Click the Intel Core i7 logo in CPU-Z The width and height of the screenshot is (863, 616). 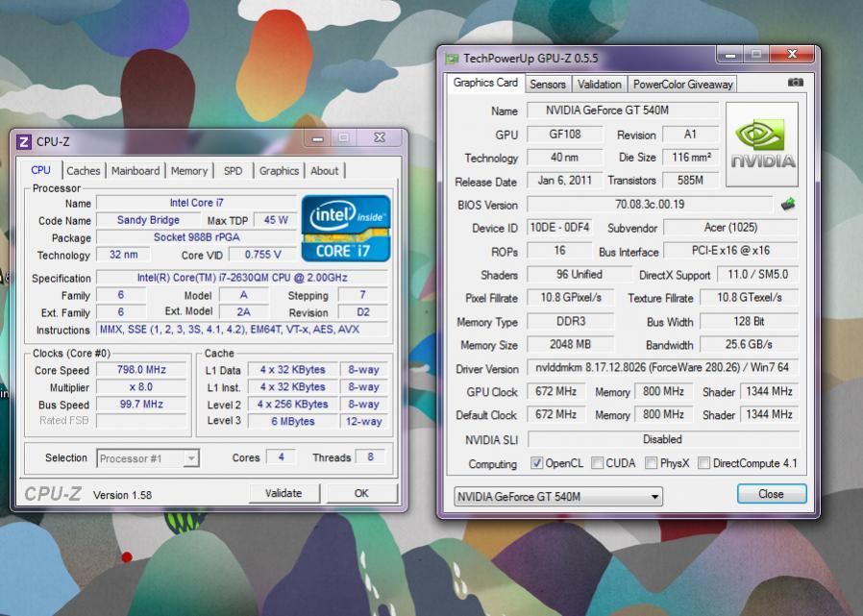pos(346,228)
